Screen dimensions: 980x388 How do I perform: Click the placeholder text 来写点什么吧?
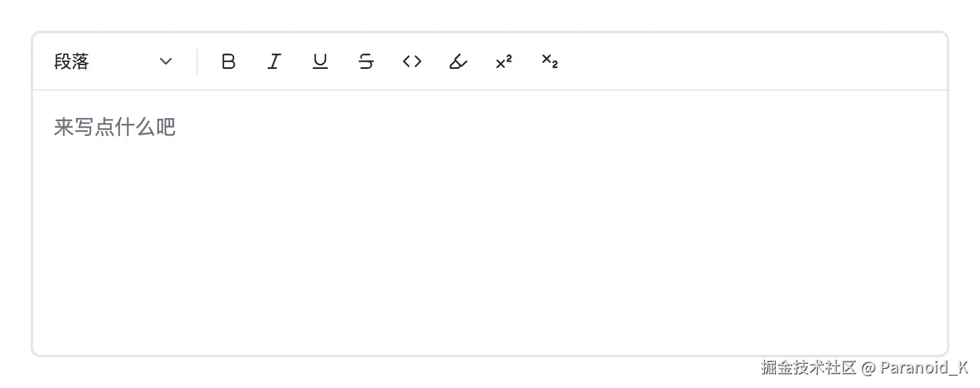[x=115, y=126]
